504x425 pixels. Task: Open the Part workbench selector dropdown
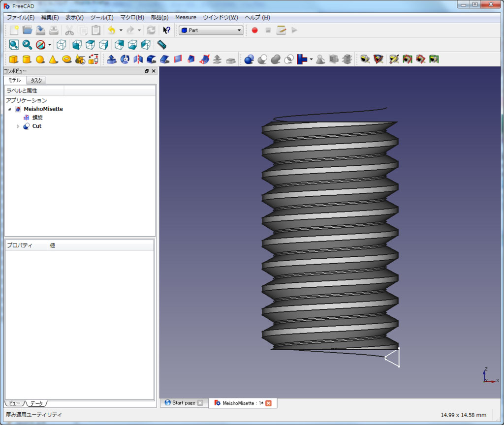pyautogui.click(x=211, y=30)
